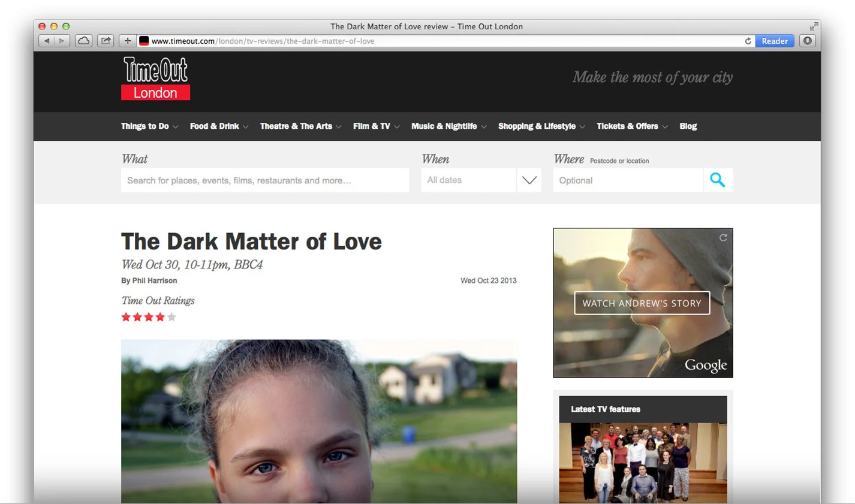This screenshot has height=504, width=855.
Task: Click the Make the most of your city tagline
Action: click(652, 77)
